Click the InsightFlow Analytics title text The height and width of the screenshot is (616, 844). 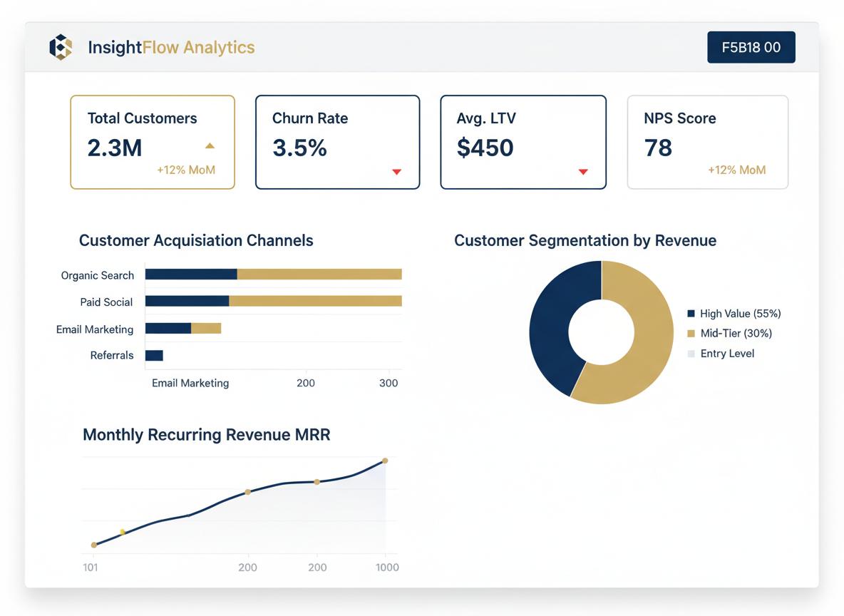click(171, 47)
